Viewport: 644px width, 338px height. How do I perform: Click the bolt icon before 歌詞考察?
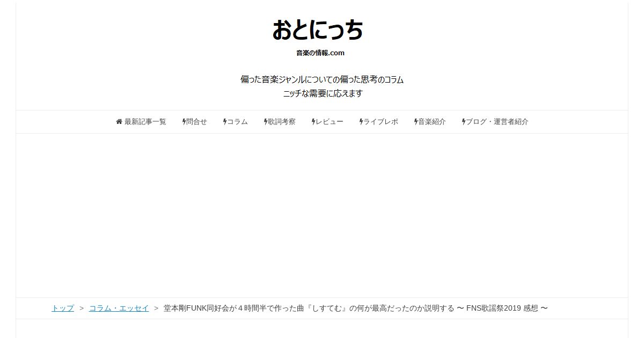click(266, 122)
